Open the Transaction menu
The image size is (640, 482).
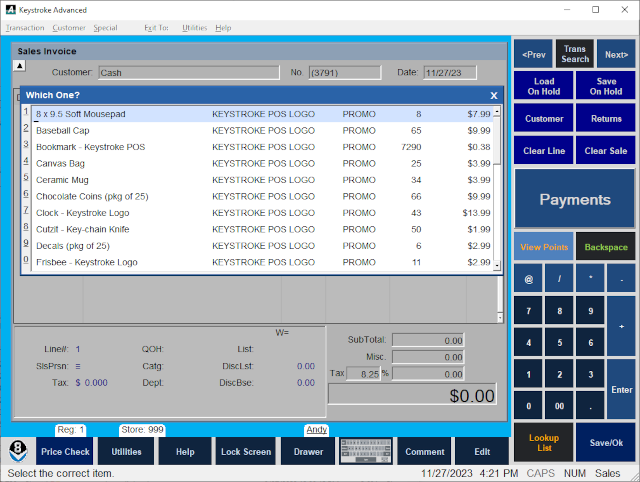click(x=25, y=28)
